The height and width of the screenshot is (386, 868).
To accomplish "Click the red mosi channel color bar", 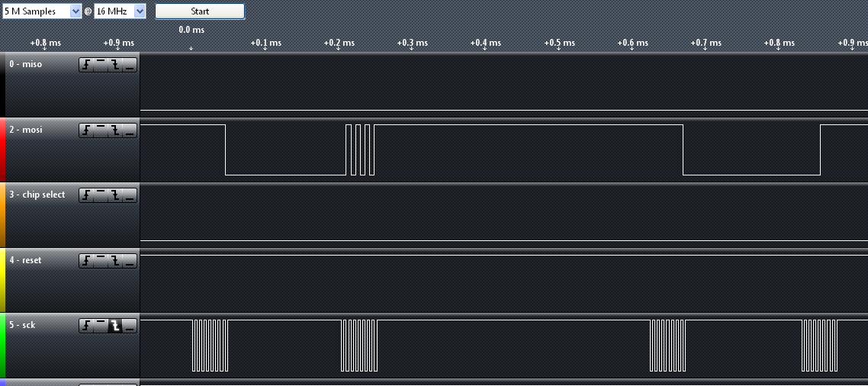I will click(3, 150).
